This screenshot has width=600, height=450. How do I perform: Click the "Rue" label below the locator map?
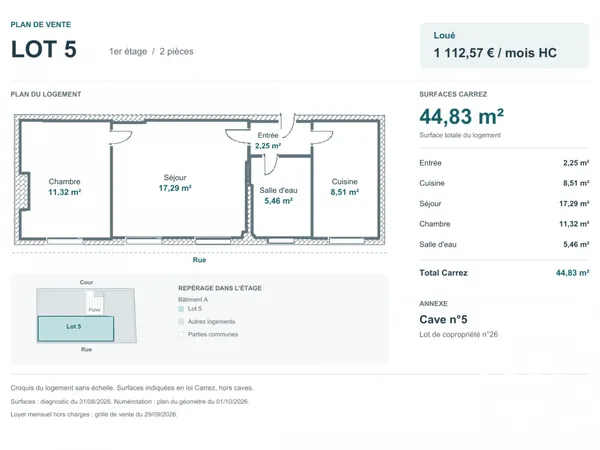pos(86,349)
